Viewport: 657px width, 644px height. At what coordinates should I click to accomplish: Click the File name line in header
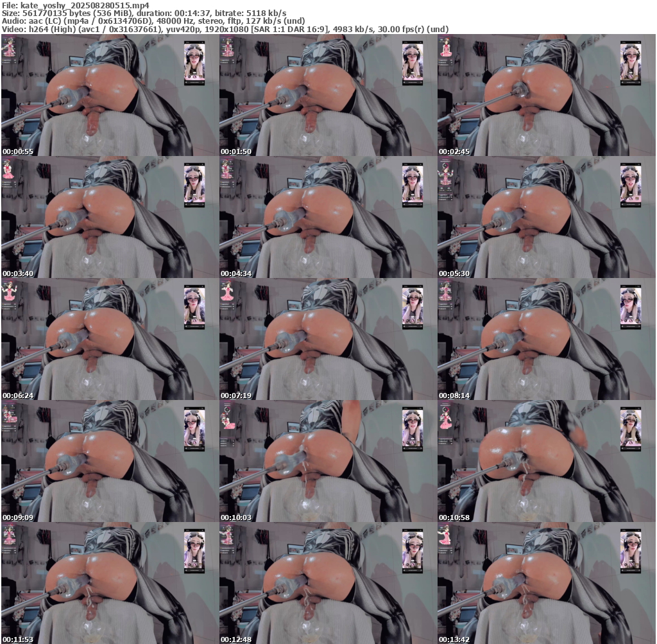76,5
